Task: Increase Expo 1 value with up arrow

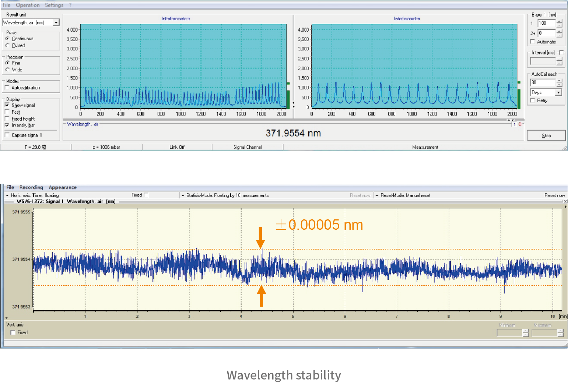Action: (x=560, y=21)
